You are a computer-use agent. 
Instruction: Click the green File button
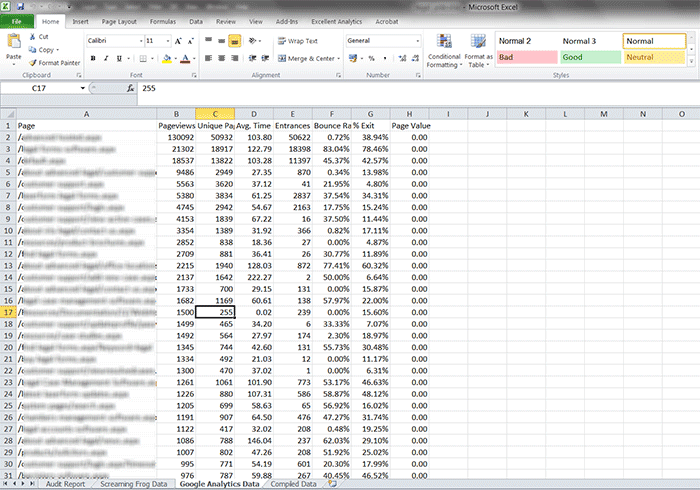pyautogui.click(x=17, y=20)
